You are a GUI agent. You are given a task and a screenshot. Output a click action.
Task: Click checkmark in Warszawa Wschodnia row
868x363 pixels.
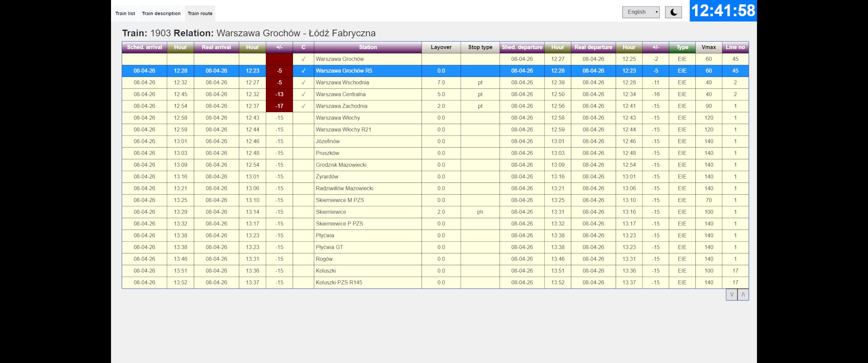[303, 82]
